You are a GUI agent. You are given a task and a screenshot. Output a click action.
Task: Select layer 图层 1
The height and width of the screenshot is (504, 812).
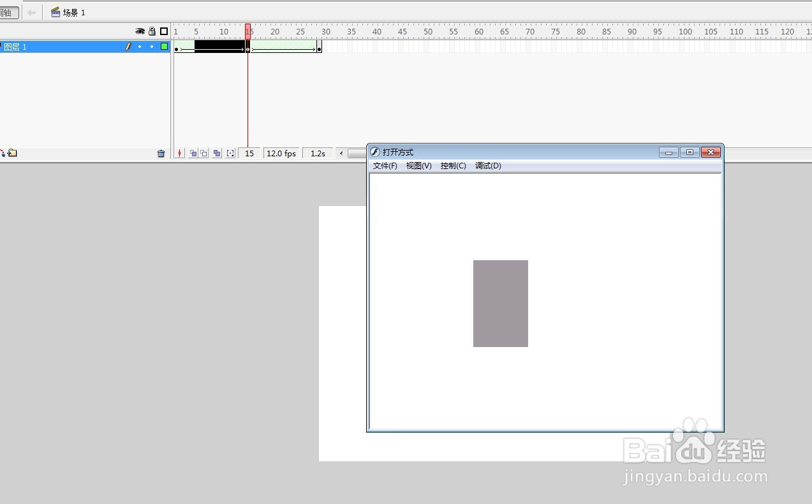click(85, 47)
